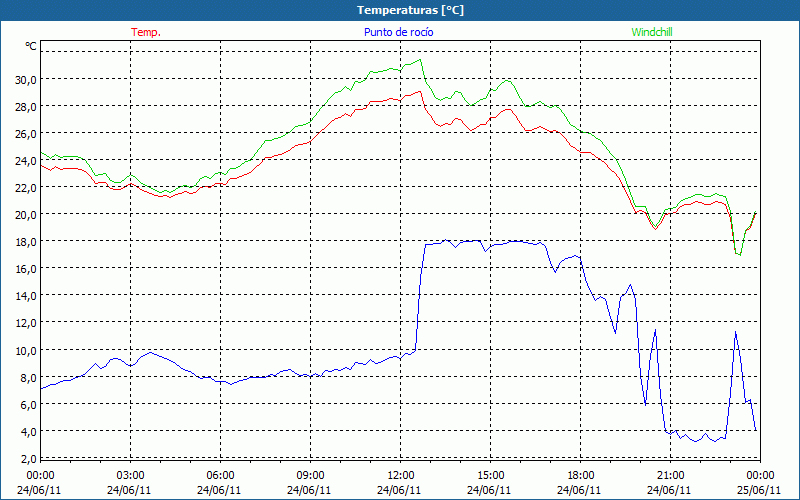Click the 22,0 y-axis value
Screen dimensions: 800x500
(27, 188)
